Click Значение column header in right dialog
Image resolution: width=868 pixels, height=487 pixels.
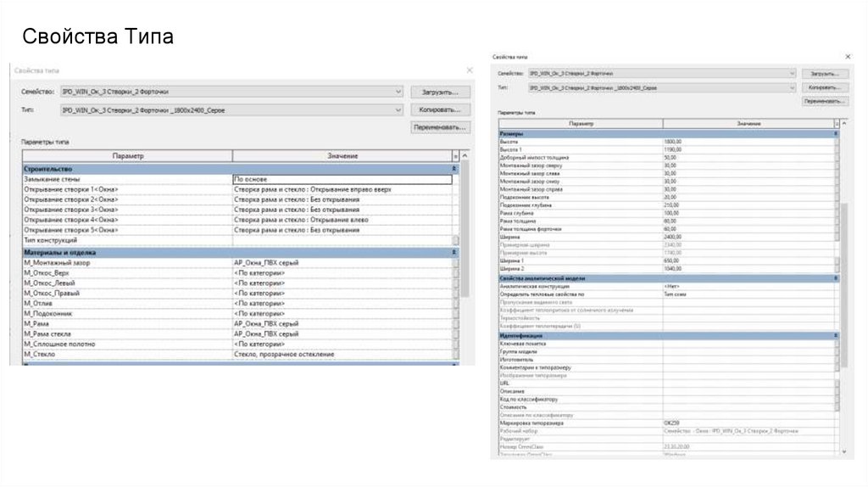click(x=748, y=124)
